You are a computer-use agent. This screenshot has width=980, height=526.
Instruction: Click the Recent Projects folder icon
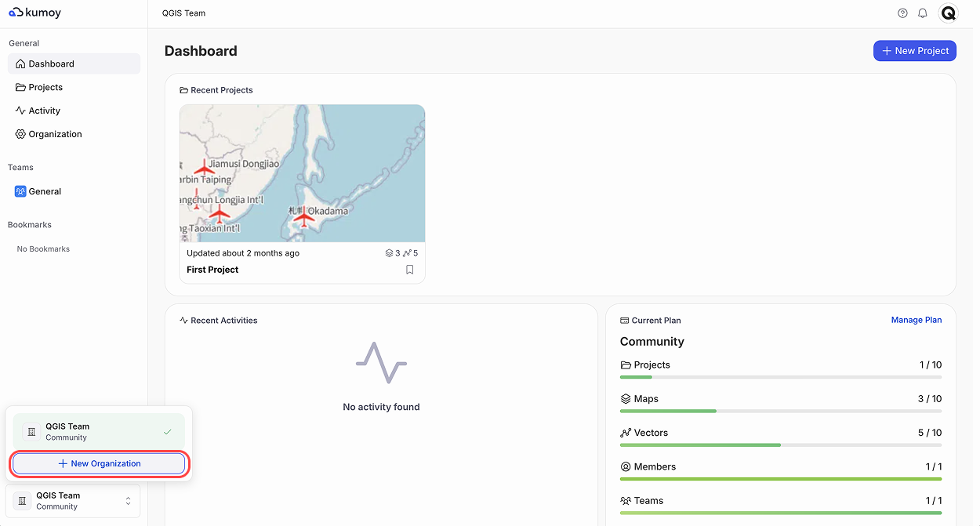point(184,90)
